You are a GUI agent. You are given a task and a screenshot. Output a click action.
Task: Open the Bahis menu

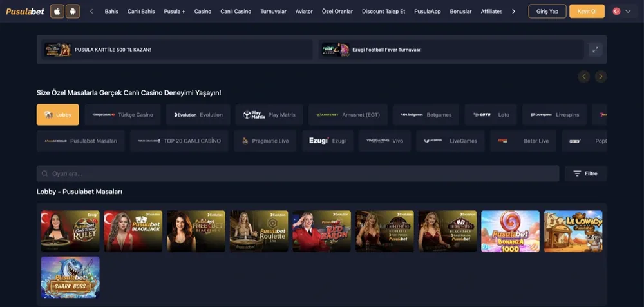click(x=111, y=11)
